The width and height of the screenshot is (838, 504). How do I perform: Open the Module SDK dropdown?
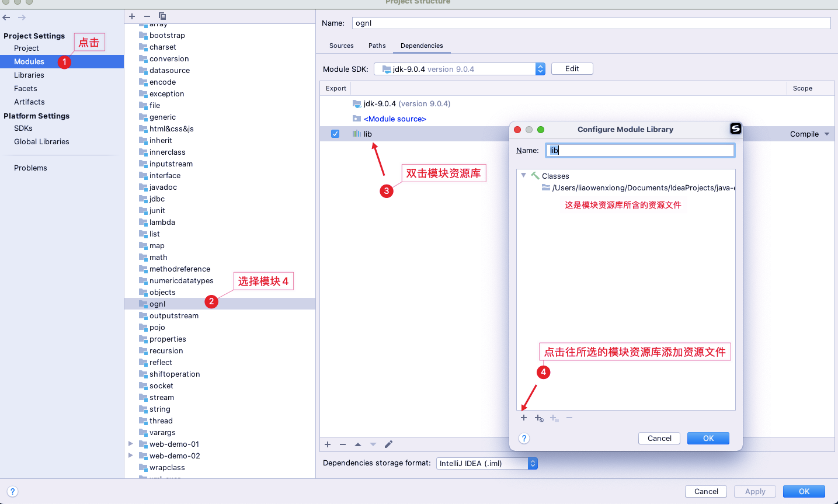pos(540,69)
